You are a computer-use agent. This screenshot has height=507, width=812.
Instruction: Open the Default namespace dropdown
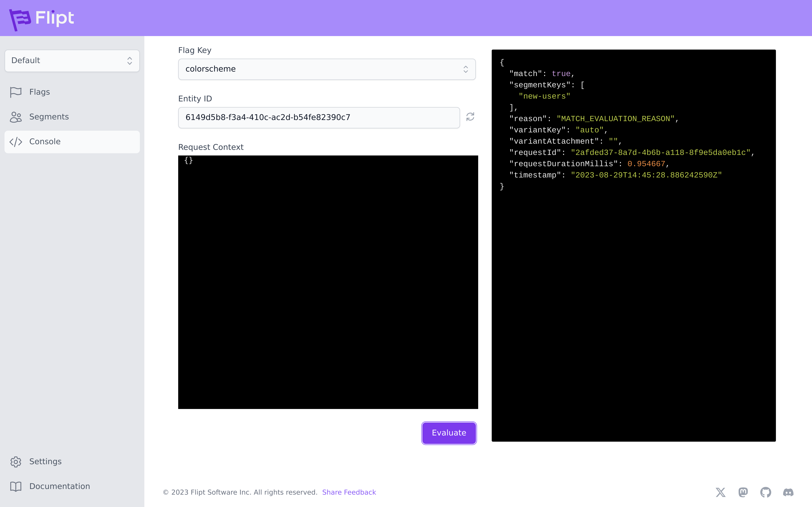click(72, 61)
